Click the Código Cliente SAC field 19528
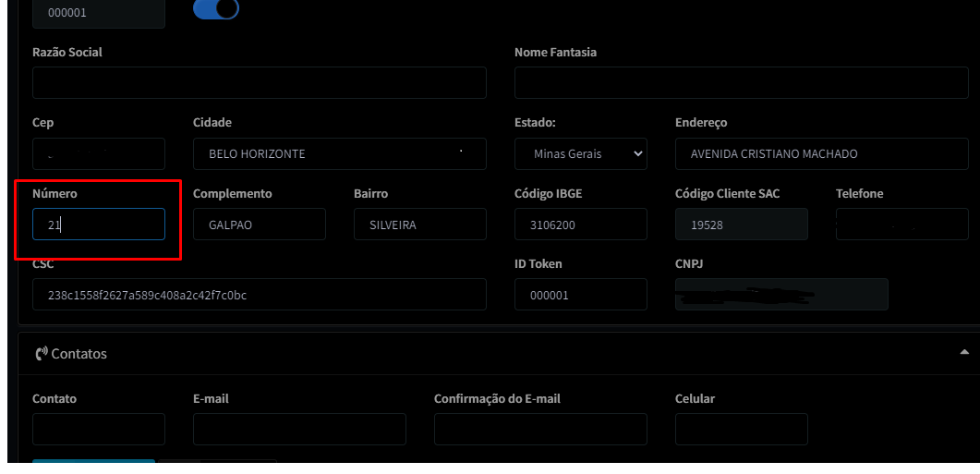The height and width of the screenshot is (474, 980). [742, 224]
